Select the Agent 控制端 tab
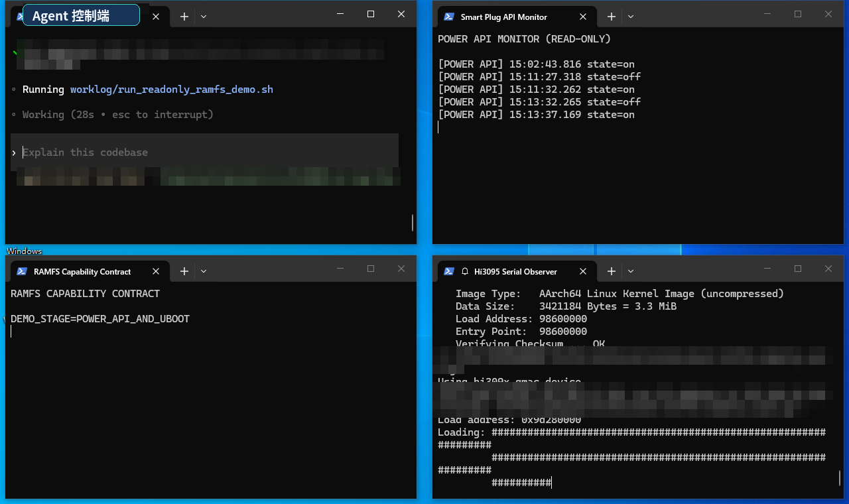 (x=90, y=16)
